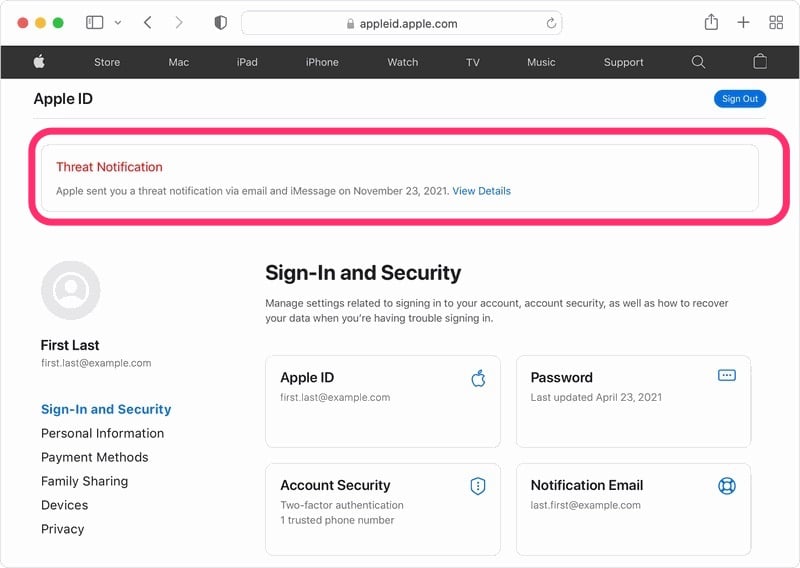The width and height of the screenshot is (800, 568).
Task: Open the sidebar options dropdown chevron
Action: tap(118, 23)
